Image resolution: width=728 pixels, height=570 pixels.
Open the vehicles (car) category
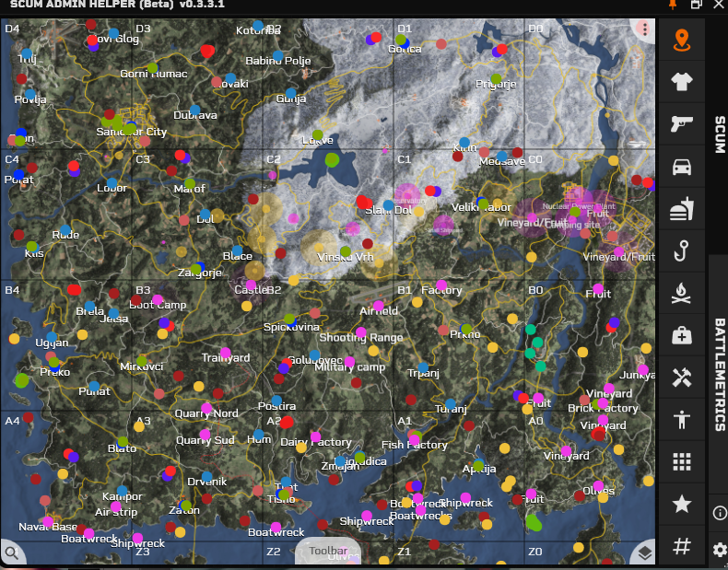pos(682,167)
